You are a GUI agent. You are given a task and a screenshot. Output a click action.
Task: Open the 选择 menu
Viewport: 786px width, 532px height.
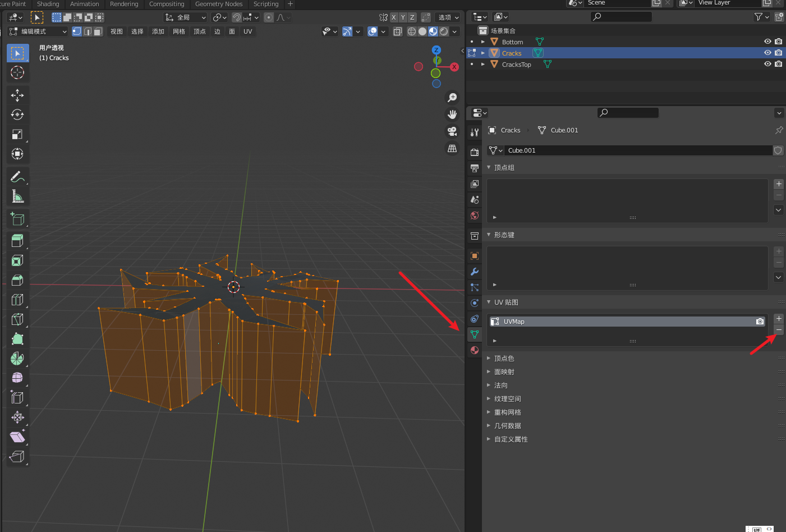[137, 31]
